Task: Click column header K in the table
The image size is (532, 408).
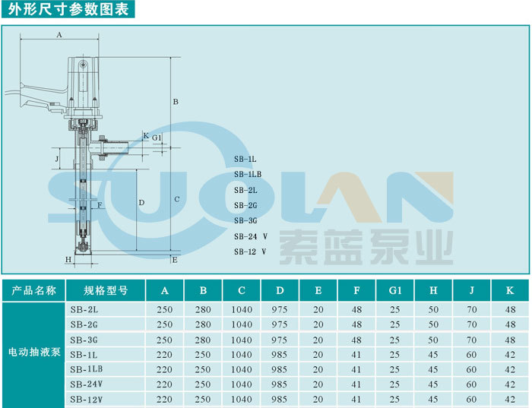Action: point(510,290)
